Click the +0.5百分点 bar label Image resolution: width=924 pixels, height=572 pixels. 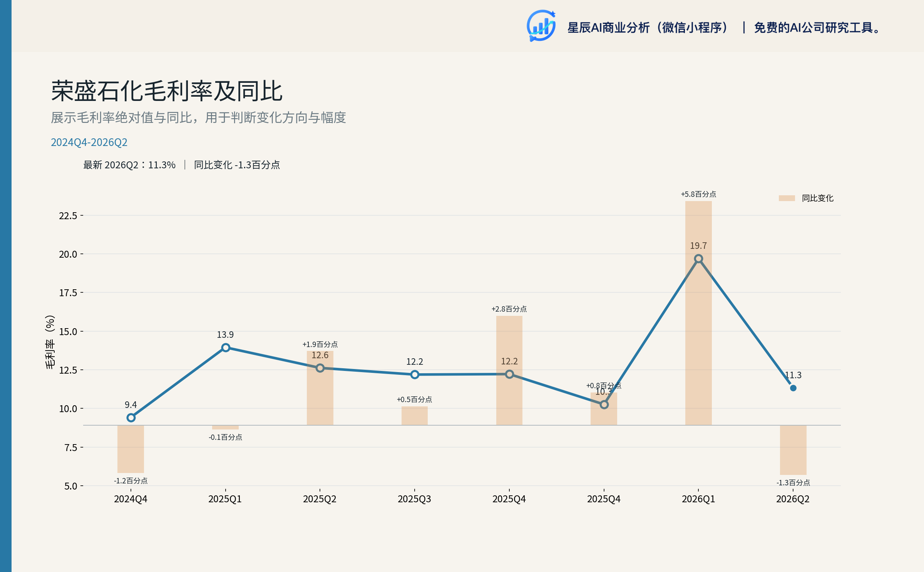[414, 399]
